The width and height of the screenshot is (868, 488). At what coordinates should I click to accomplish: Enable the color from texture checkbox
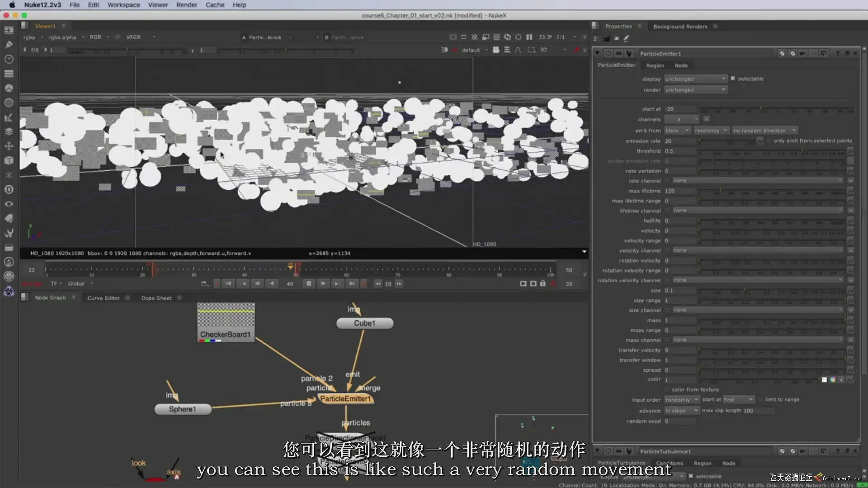[x=667, y=389]
